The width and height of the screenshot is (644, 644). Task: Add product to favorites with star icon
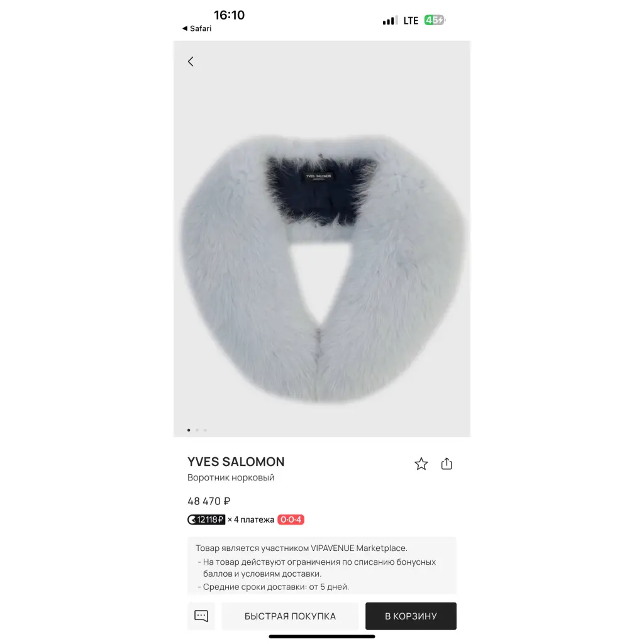[421, 464]
